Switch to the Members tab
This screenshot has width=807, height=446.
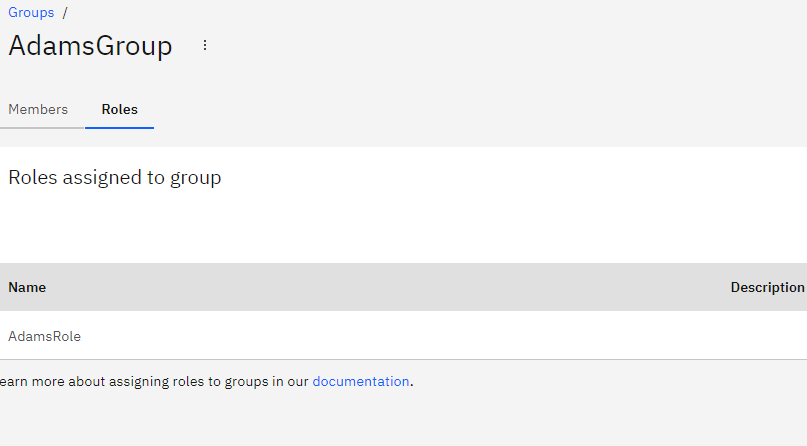[x=38, y=110]
